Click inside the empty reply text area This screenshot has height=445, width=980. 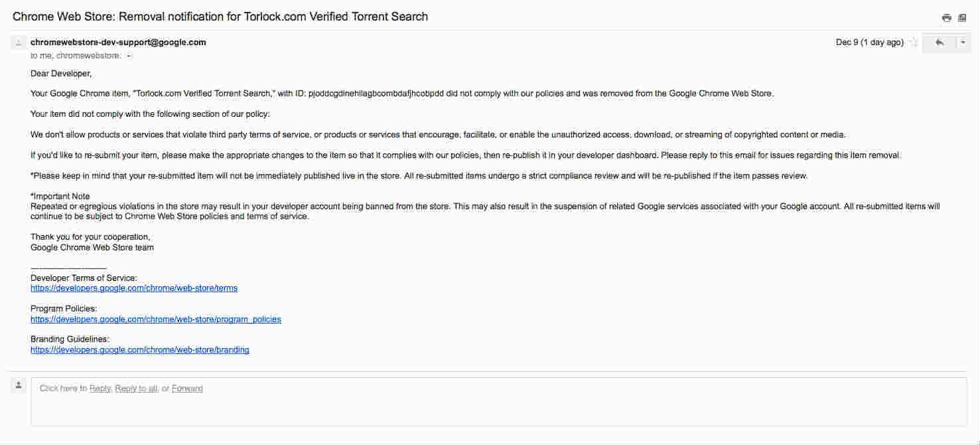499,402
